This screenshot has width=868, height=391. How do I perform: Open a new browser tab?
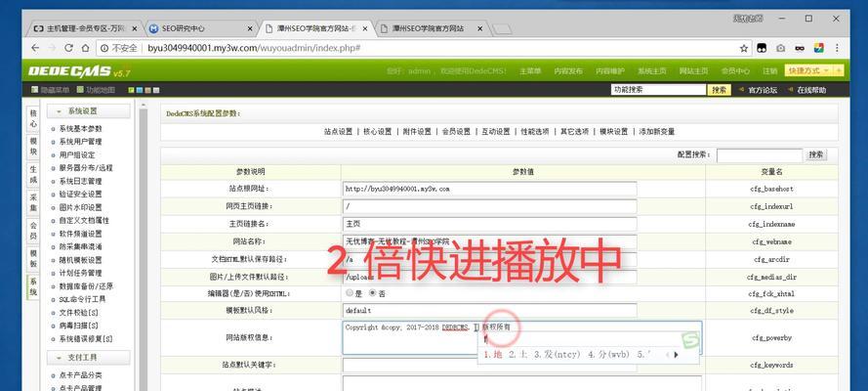tap(502, 28)
